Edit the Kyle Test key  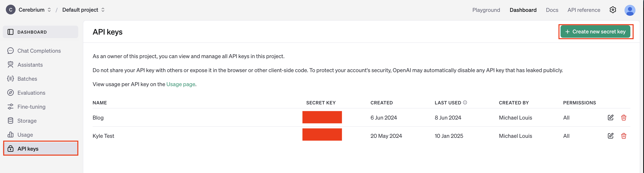pos(610,135)
